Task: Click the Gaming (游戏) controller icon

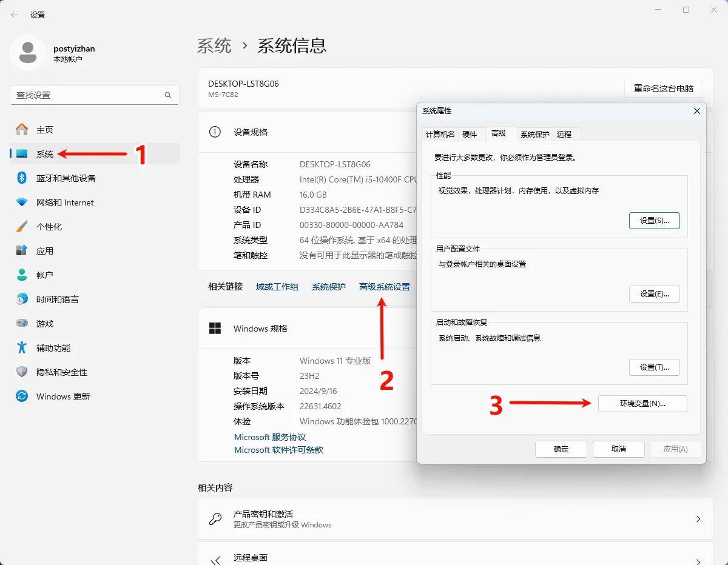Action: 22,324
